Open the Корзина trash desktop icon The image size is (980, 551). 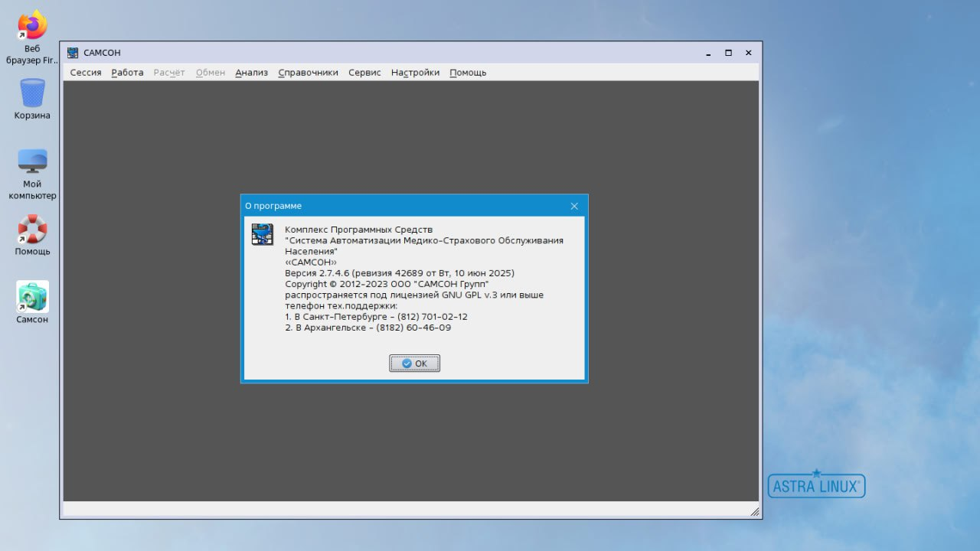(32, 93)
